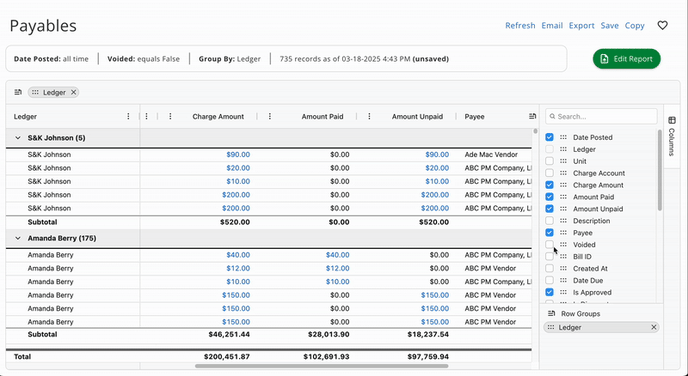Click the green Edit Report button
Screen dimensions: 688x376
tap(627, 59)
